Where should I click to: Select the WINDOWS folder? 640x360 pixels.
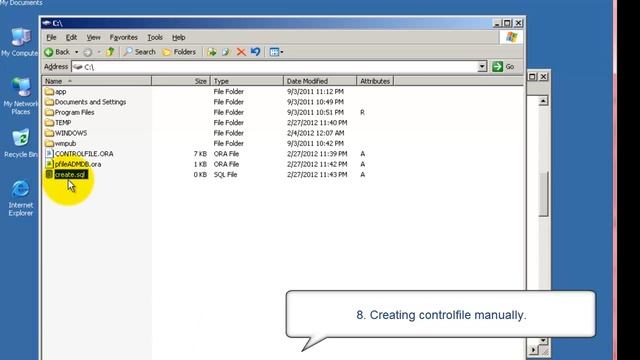[x=71, y=133]
